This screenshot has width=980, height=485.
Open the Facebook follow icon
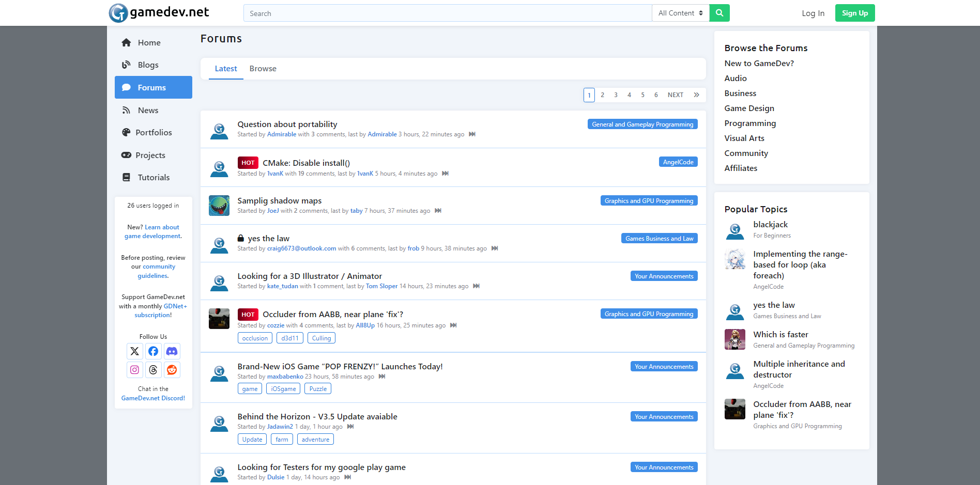(x=154, y=351)
